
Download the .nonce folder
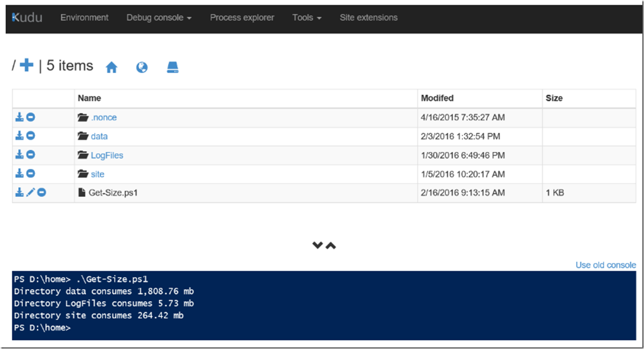click(19, 117)
